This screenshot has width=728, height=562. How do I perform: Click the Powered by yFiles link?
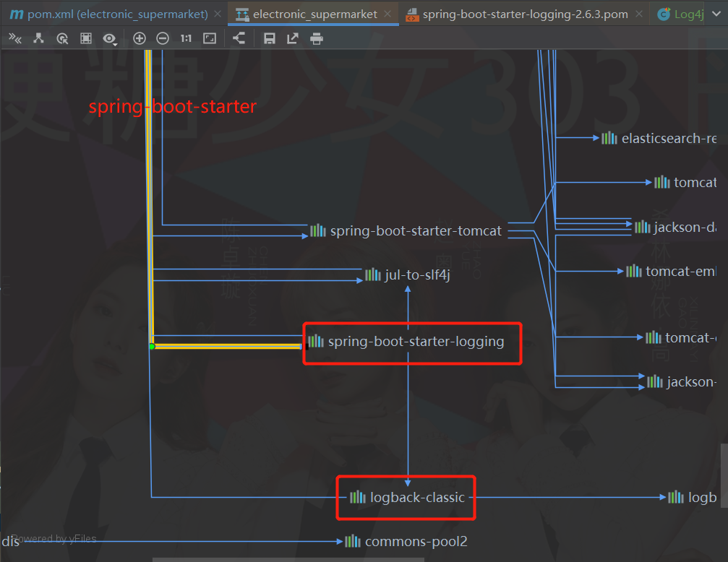(56, 538)
